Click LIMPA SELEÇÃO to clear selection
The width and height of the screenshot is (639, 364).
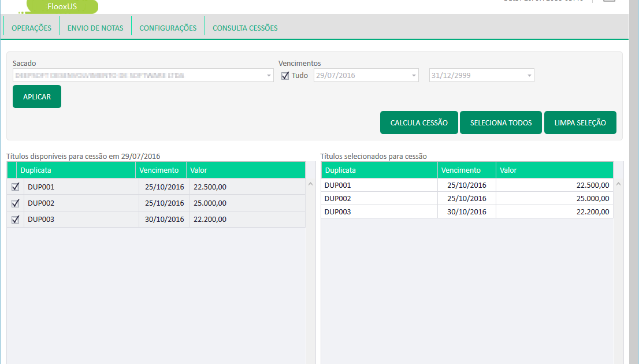(580, 122)
